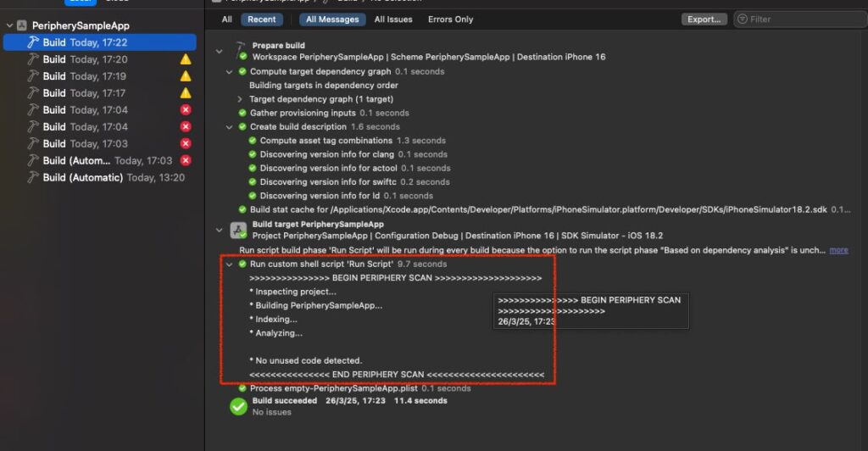Select the '* Analyzing...' log line

[276, 333]
